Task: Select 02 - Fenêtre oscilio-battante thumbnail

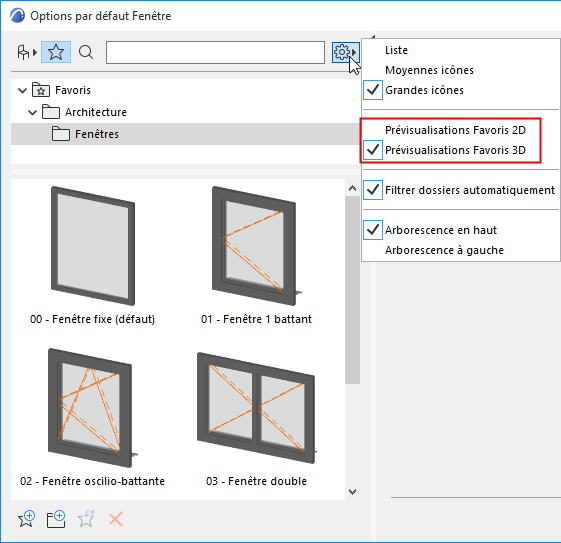Action: point(92,408)
